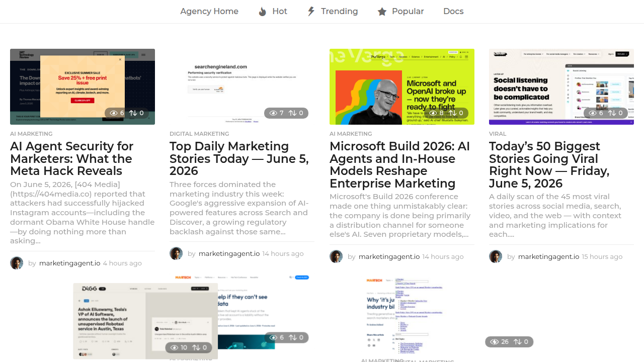Click the votes arrows icon on AI Agent Security thumbnail
Image resolution: width=644 pixels, height=362 pixels.
pos(133,113)
